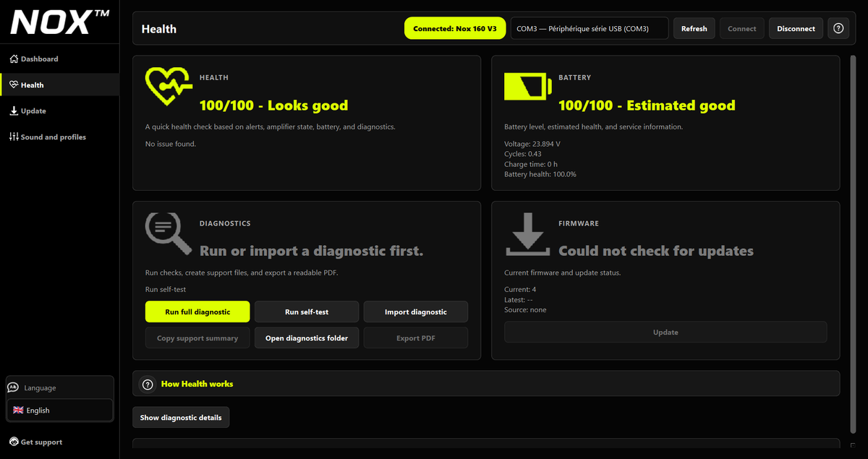Import a diagnostic file
Viewport: 868px width, 459px height.
(416, 312)
